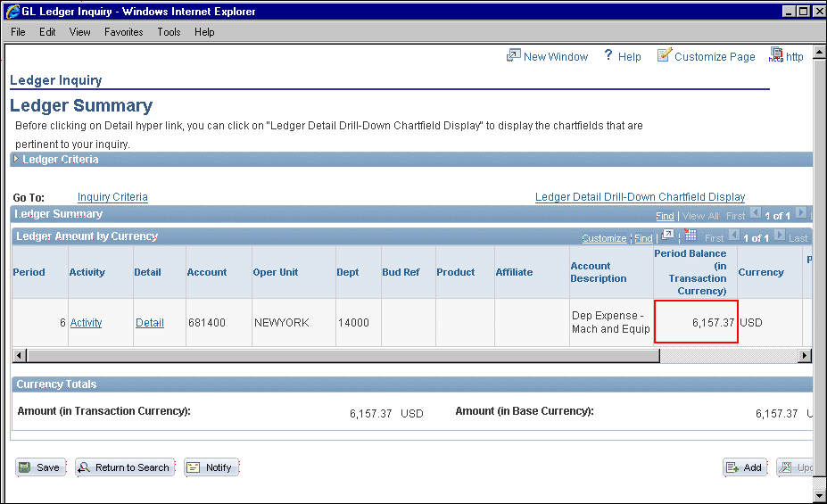Go to previous row in Ledger Summary
This screenshot has height=504, width=827.
(756, 213)
